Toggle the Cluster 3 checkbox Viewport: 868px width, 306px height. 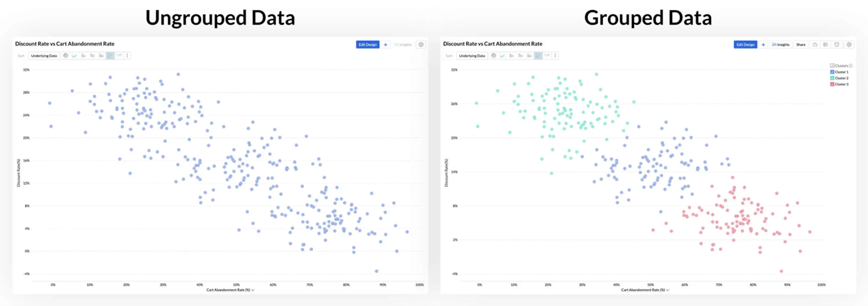[x=832, y=84]
